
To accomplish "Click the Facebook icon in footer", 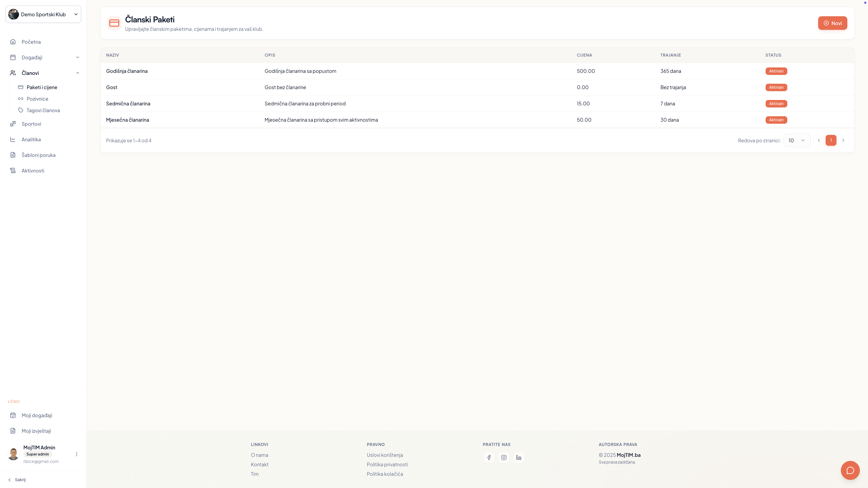I will [489, 457].
